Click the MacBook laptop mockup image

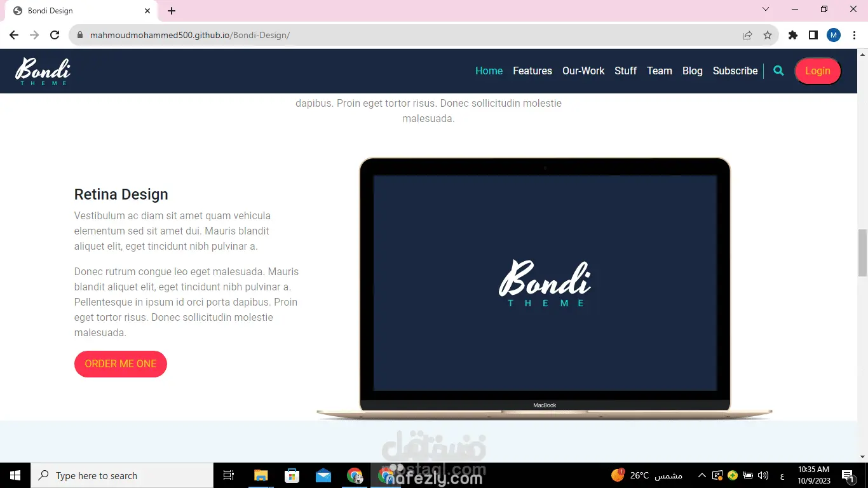tap(545, 288)
